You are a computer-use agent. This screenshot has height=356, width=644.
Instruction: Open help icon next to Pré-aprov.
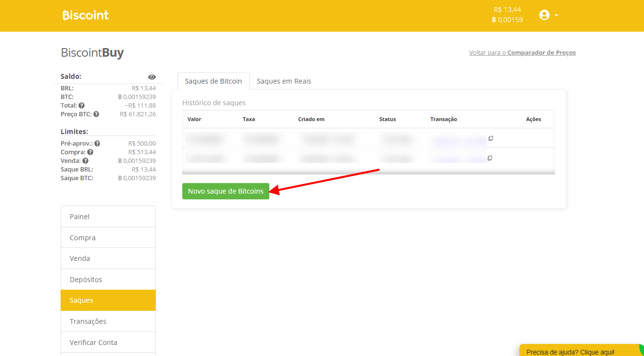pos(97,144)
